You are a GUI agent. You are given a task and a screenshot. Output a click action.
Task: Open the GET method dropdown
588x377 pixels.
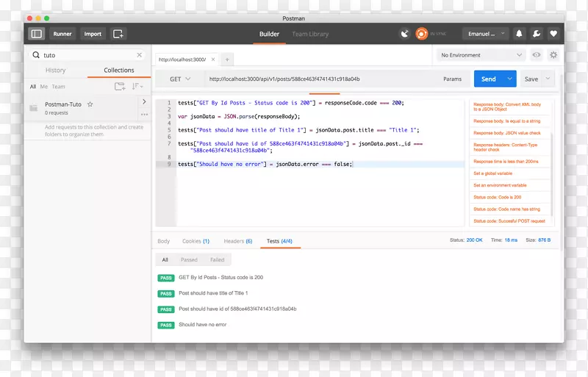[x=180, y=79]
